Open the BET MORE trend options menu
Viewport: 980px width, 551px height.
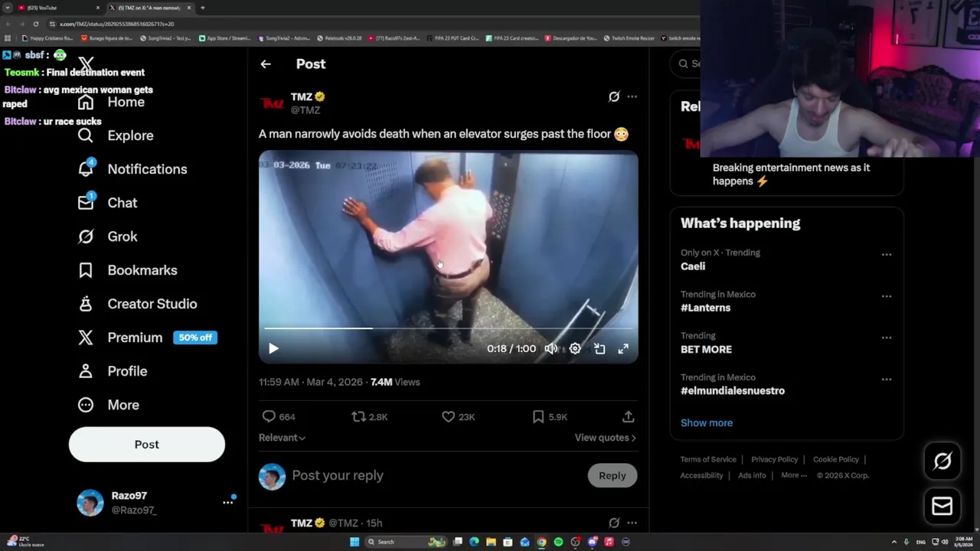(x=887, y=337)
